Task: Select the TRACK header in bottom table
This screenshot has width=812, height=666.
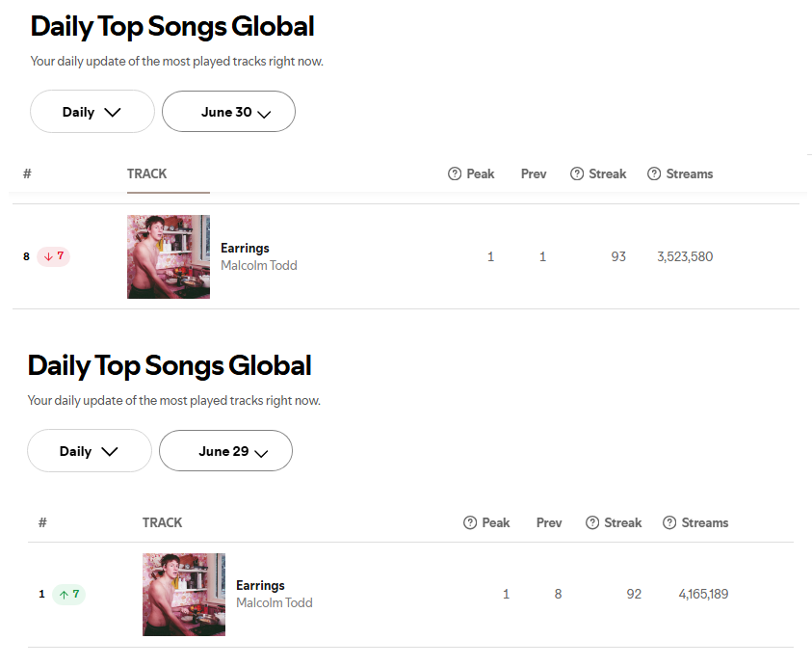Action: pos(162,522)
